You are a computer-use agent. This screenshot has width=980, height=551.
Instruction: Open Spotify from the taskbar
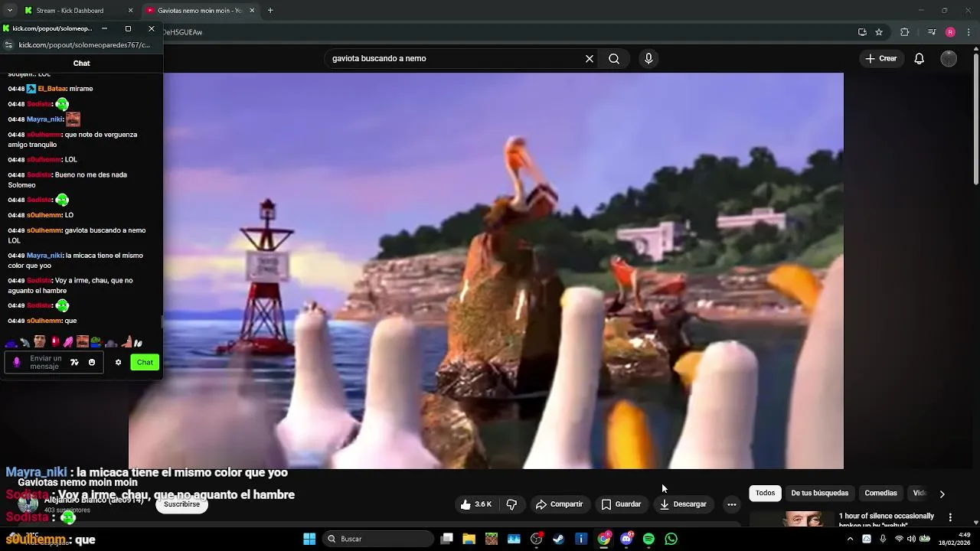click(x=648, y=539)
